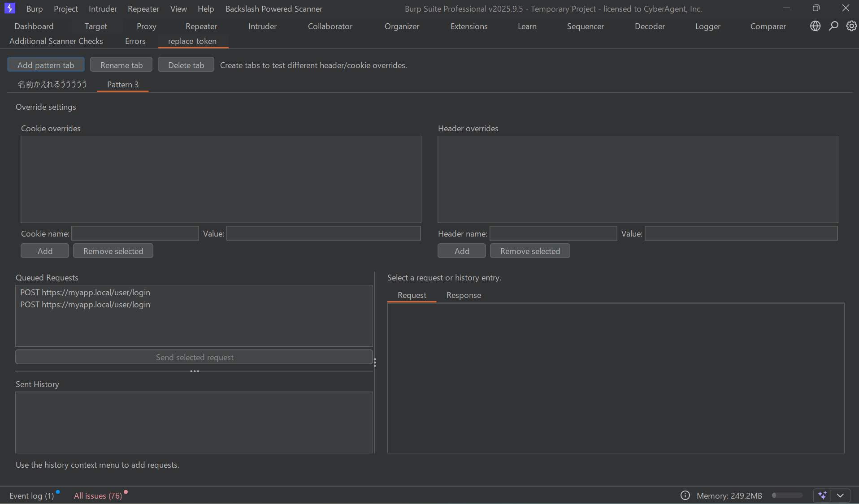Image resolution: width=859 pixels, height=504 pixels.
Task: Switch to the Target tab
Action: [96, 26]
